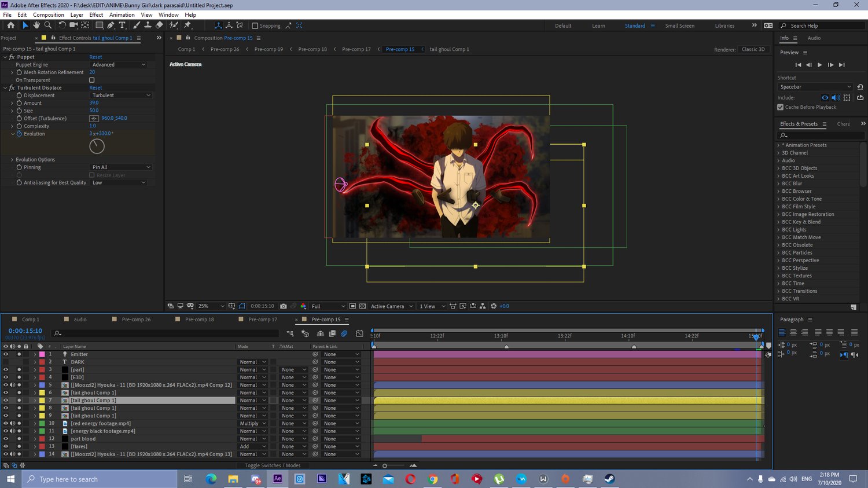The width and height of the screenshot is (868, 488).
Task: Click the Play button in Preview panel
Action: tap(819, 65)
